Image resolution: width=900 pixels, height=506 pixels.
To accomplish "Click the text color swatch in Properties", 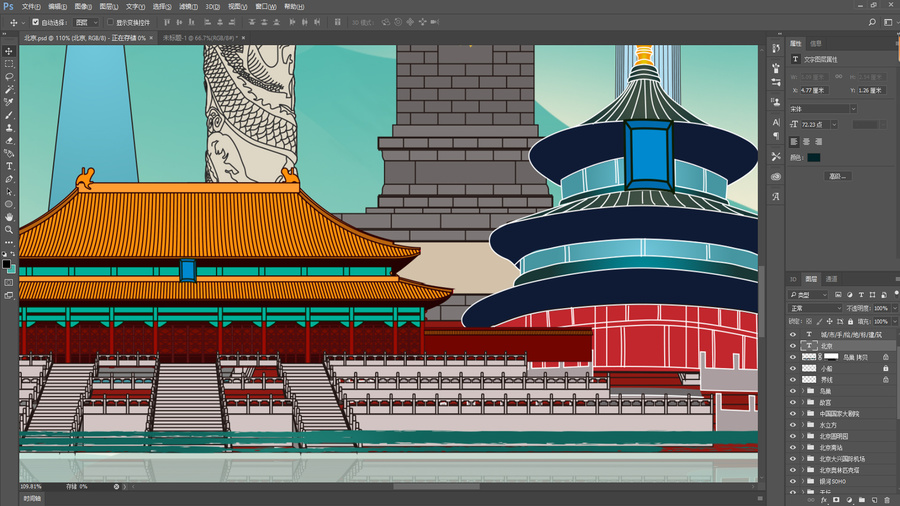I will (x=813, y=158).
